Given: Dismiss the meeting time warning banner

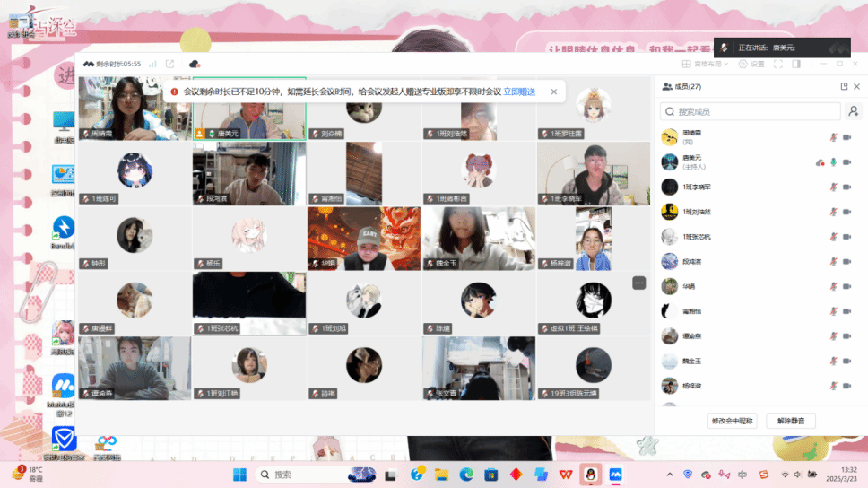Looking at the screenshot, I should 553,91.
